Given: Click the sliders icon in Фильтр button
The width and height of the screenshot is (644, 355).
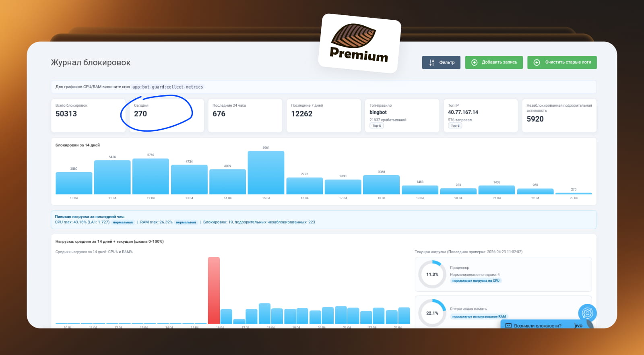Looking at the screenshot, I should [x=431, y=62].
